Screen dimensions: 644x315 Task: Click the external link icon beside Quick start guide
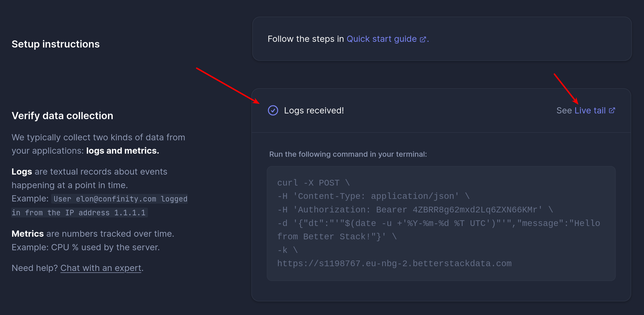423,39
